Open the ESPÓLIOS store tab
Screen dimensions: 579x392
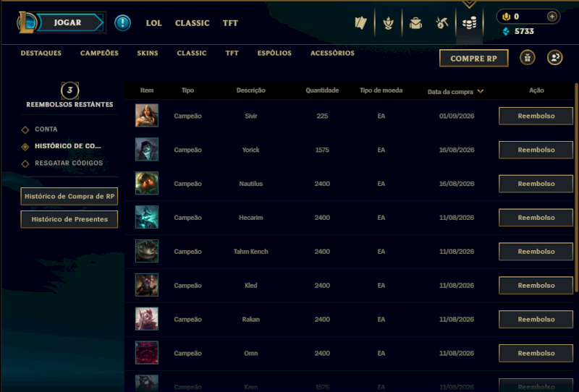click(x=274, y=53)
